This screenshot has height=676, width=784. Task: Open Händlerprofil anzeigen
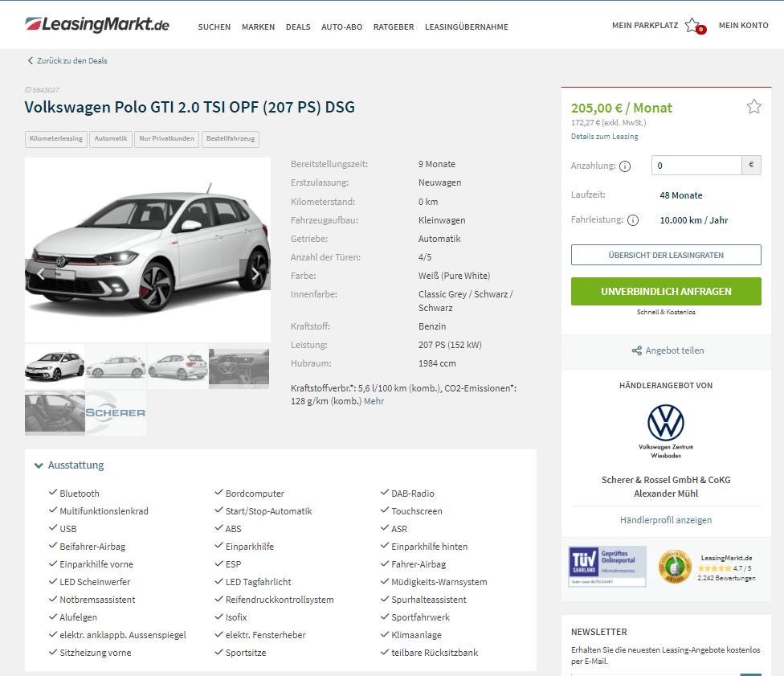coord(666,520)
